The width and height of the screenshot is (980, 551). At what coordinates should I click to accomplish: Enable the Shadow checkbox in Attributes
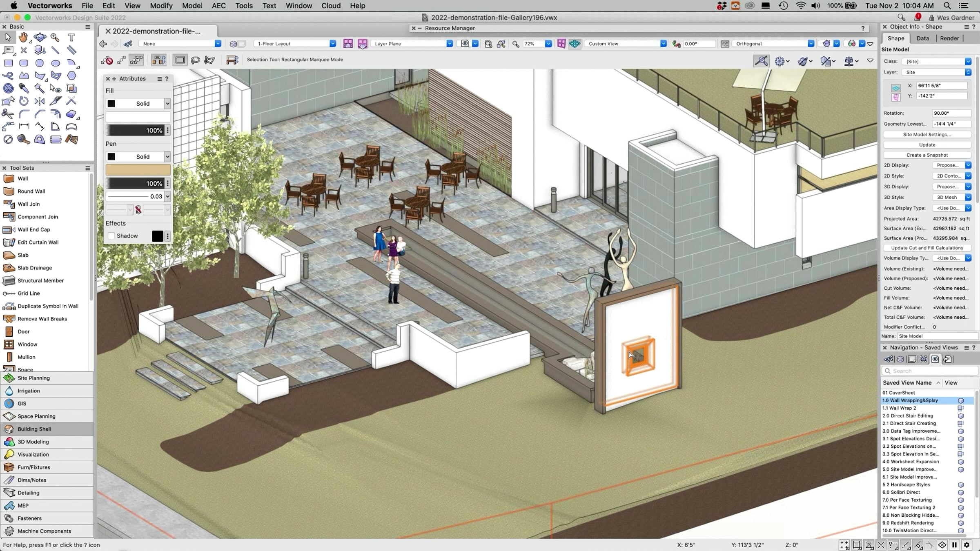coord(111,236)
